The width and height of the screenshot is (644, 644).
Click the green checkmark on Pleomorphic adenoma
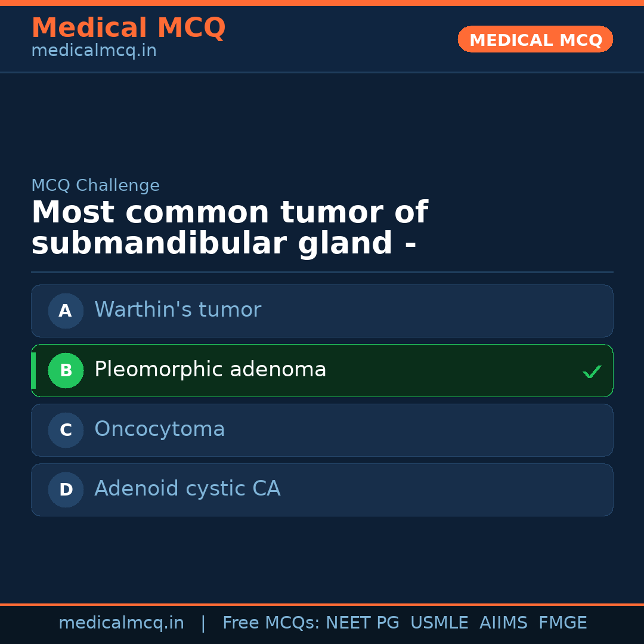point(592,372)
